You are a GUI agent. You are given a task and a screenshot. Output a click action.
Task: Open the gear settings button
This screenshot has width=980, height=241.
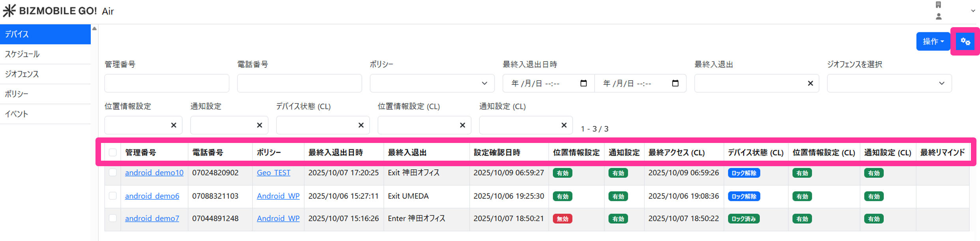[x=965, y=42]
